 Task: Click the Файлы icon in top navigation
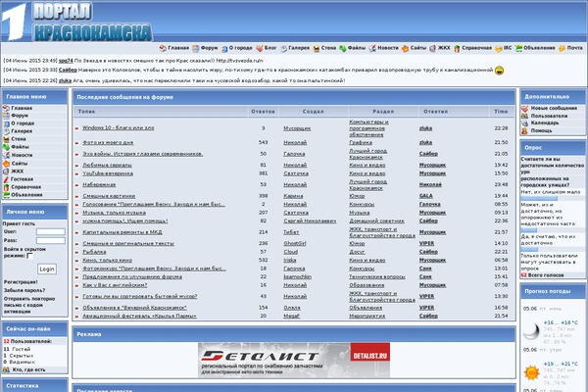343,48
